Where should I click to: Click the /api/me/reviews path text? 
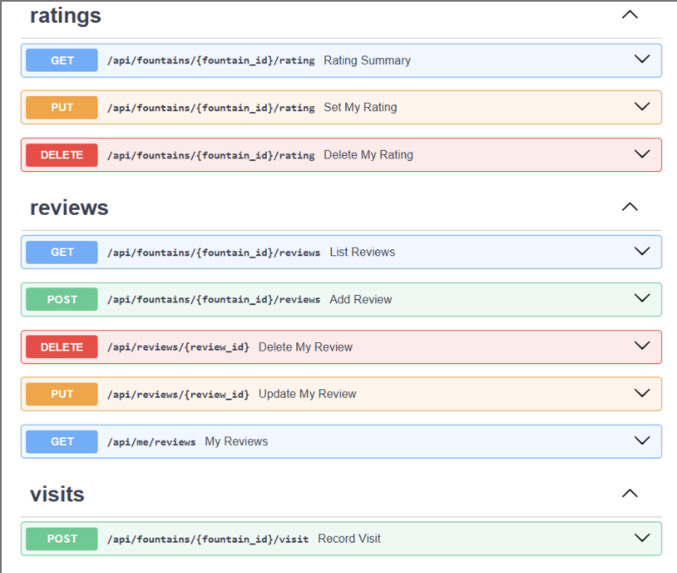152,442
